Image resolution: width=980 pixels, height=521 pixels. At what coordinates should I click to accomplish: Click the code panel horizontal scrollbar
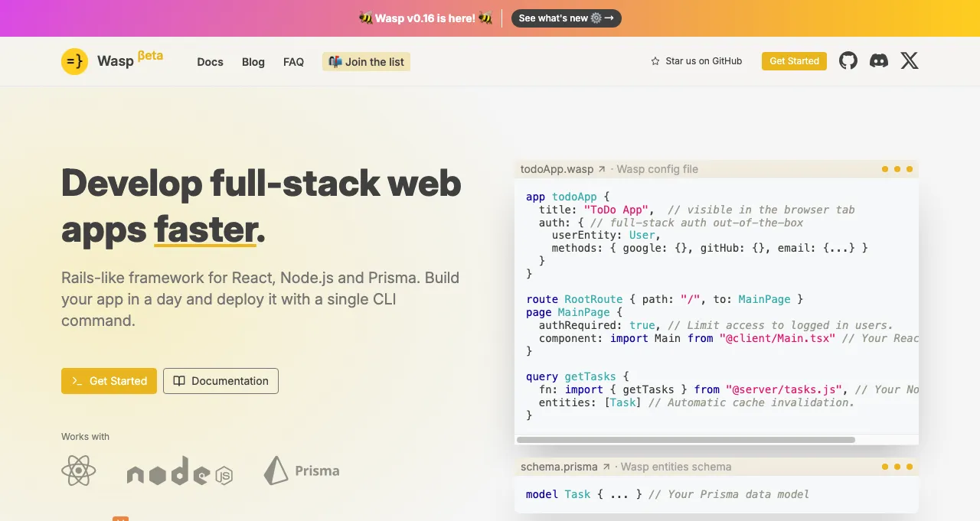coord(685,440)
